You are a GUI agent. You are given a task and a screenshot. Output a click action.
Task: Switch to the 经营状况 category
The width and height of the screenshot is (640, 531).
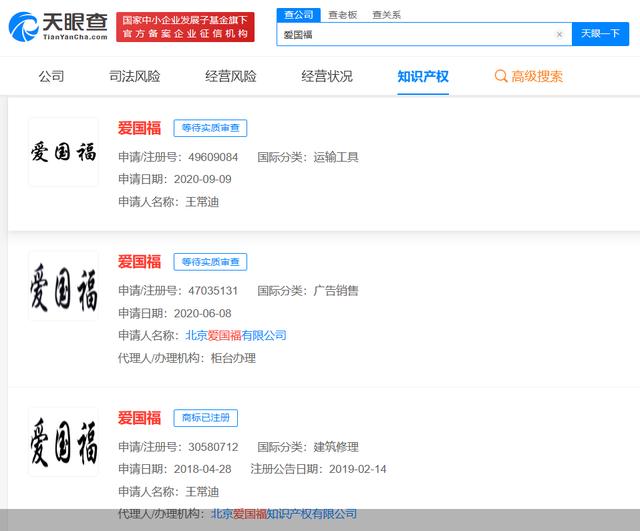[x=327, y=76]
